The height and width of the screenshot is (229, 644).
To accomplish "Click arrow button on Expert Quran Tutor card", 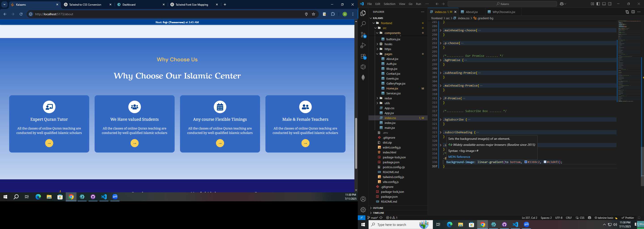I will point(49,143).
